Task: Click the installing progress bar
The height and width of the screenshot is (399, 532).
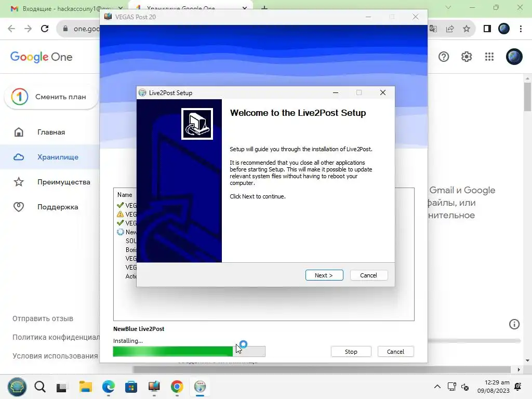Action: [189, 352]
